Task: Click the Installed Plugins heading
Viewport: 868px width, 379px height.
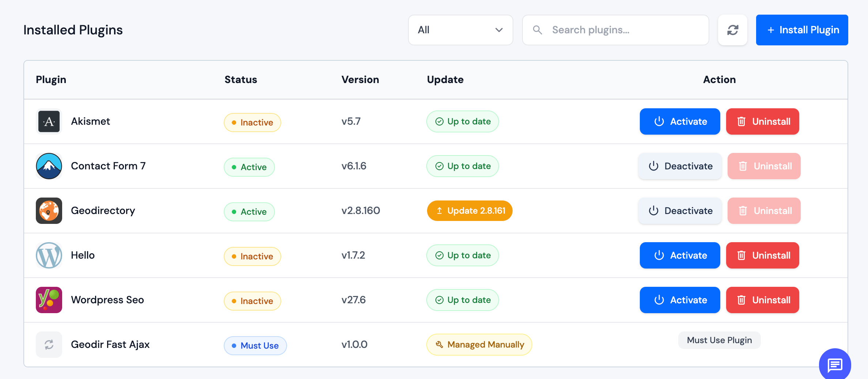Action: 73,30
